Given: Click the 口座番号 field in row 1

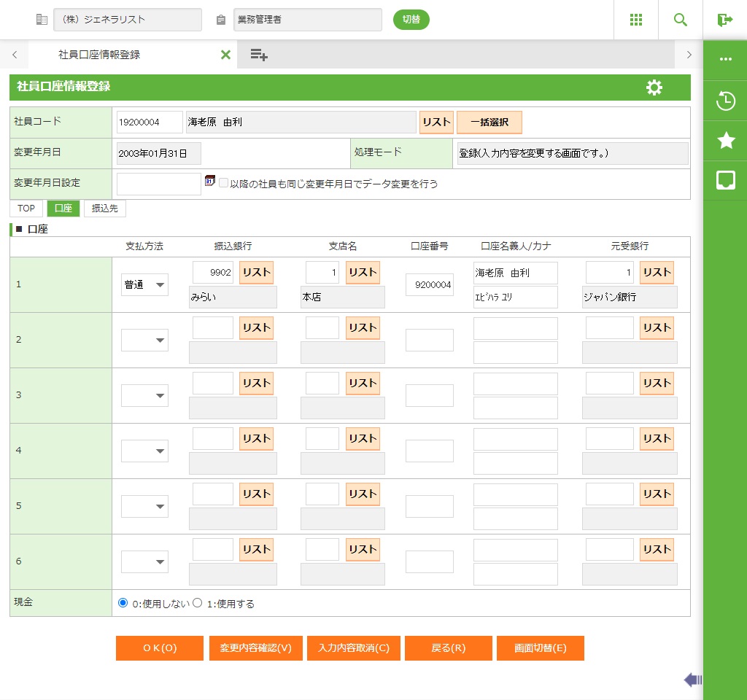Looking at the screenshot, I should pos(429,285).
